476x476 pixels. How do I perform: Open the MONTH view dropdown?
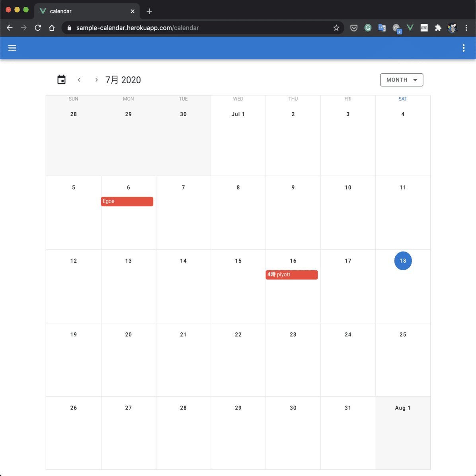pyautogui.click(x=401, y=80)
